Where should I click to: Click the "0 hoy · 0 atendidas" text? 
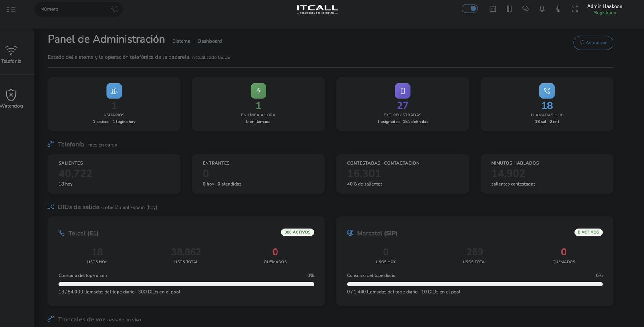point(222,184)
